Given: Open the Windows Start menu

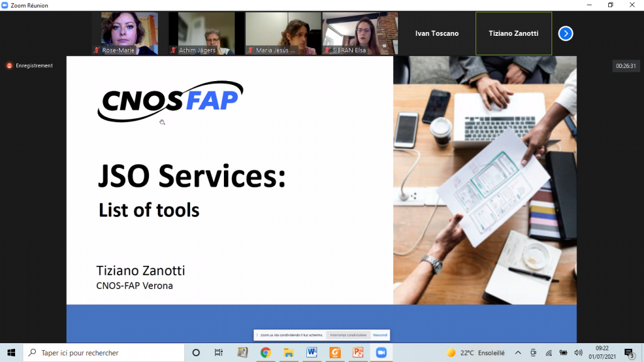Looking at the screenshot, I should (11, 353).
